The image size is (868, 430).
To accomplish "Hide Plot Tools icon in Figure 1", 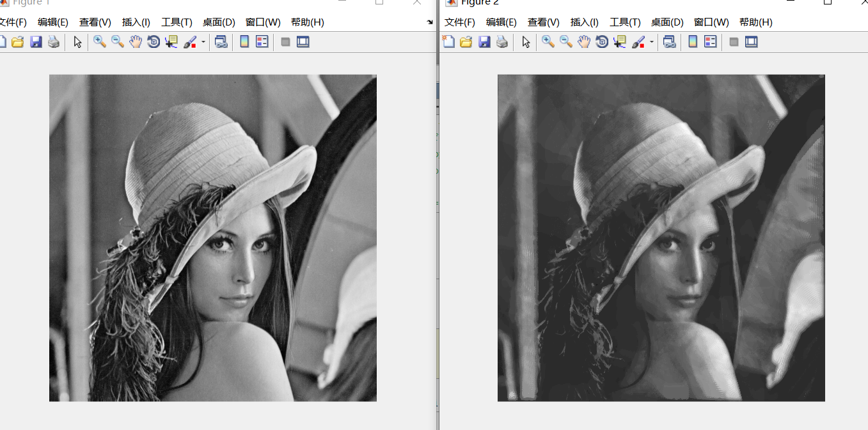I will 285,42.
